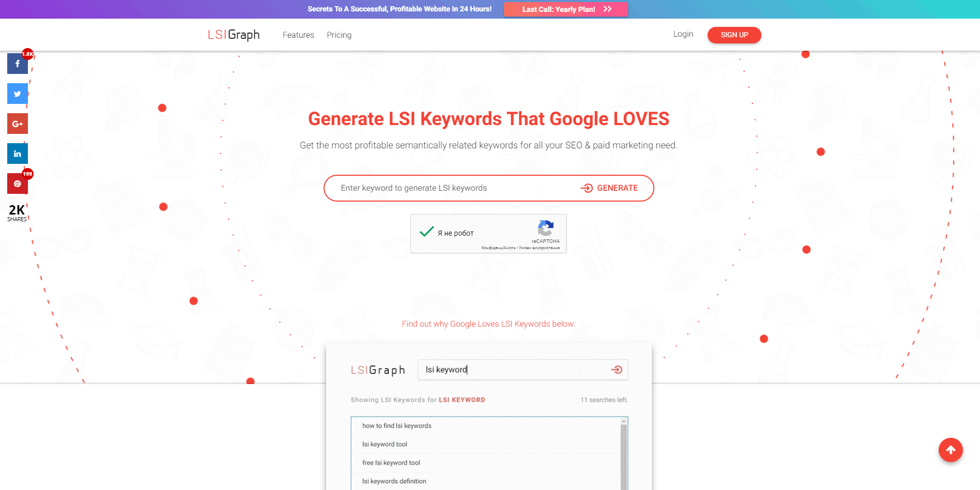Image resolution: width=980 pixels, height=490 pixels.
Task: Share page via Twitter icon
Action: point(18,94)
